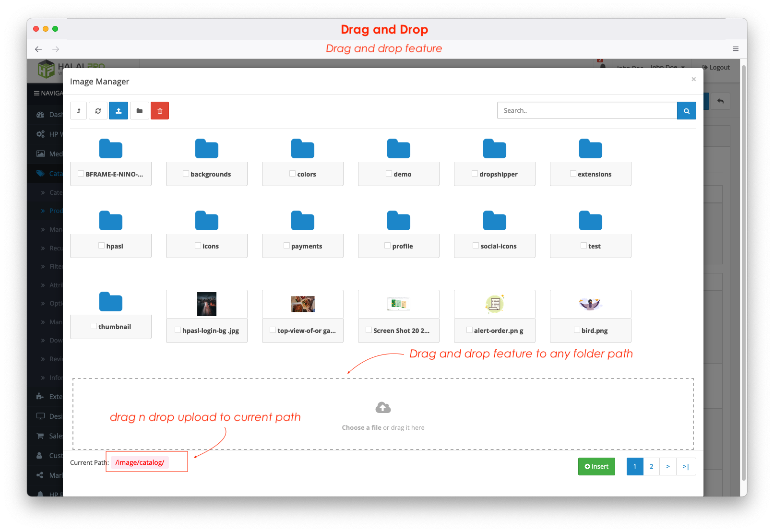Delete selected files with the red trash icon
This screenshot has width=774, height=532.
click(159, 110)
